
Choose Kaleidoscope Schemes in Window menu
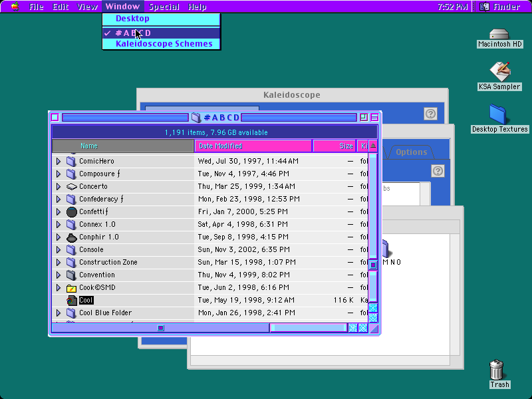(x=161, y=44)
